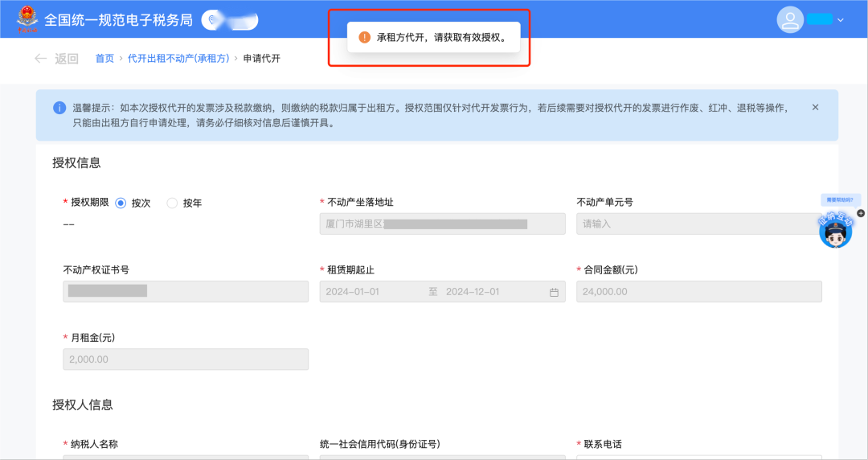Open 代开出租不动产(承租方) breadcrumb link

[x=178, y=58]
